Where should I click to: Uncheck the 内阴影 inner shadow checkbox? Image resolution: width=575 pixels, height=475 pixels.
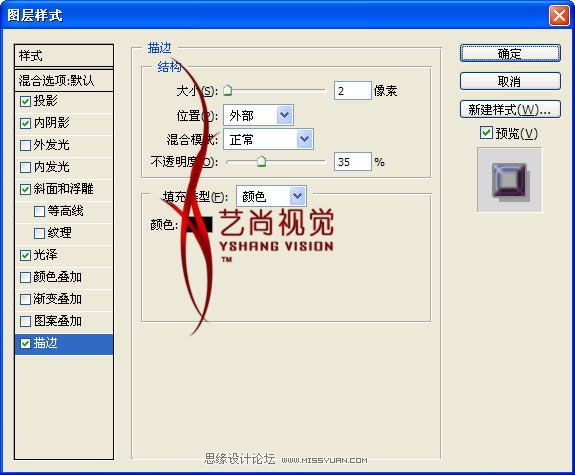[25, 123]
